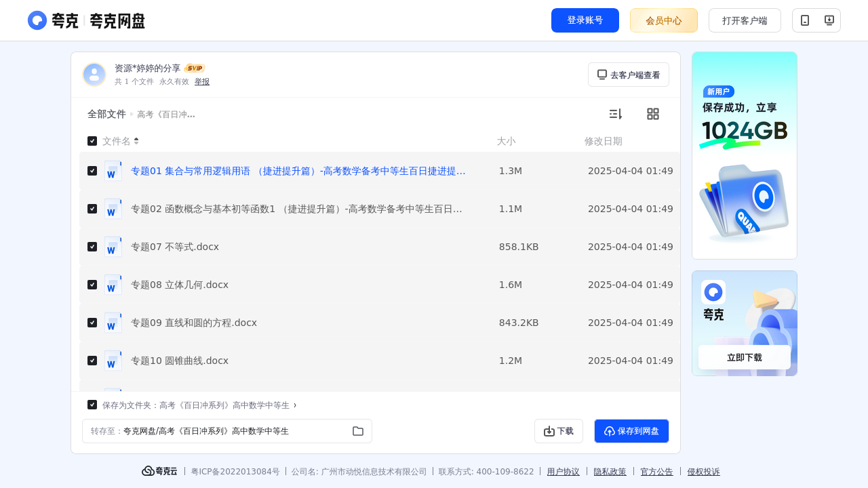Click the 大小 column header

(x=506, y=141)
